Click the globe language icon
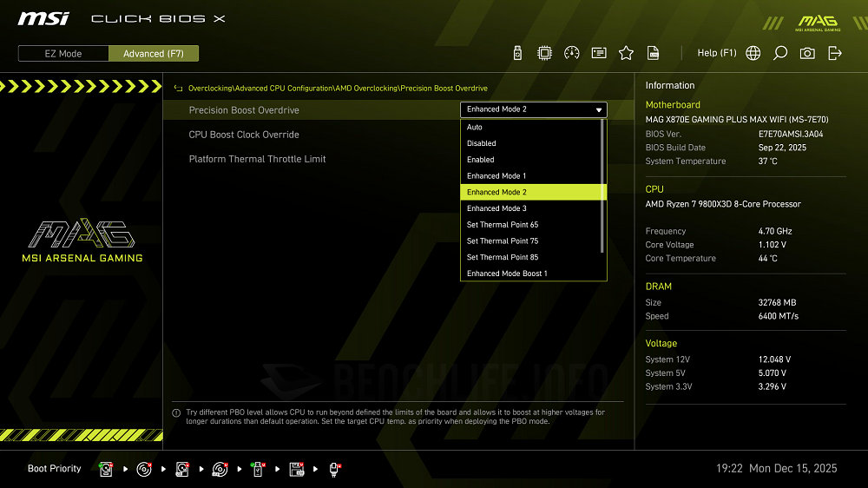This screenshot has height=488, width=868. pos(753,53)
